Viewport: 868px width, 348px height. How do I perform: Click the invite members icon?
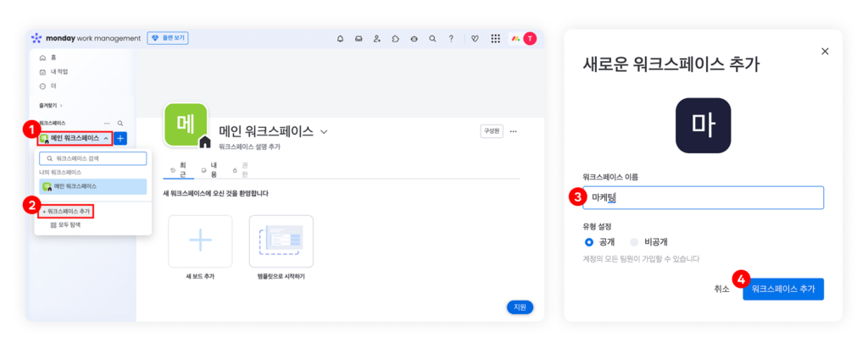[x=377, y=38]
